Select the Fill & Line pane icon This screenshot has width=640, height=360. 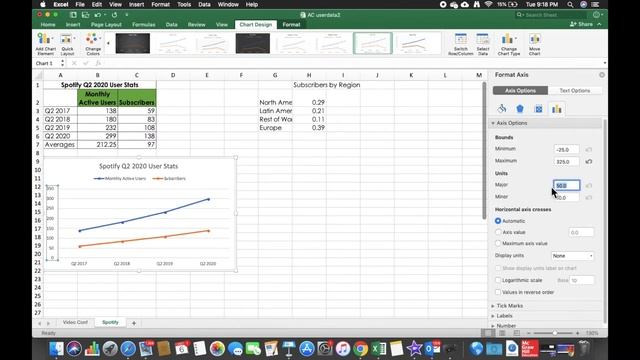(502, 109)
